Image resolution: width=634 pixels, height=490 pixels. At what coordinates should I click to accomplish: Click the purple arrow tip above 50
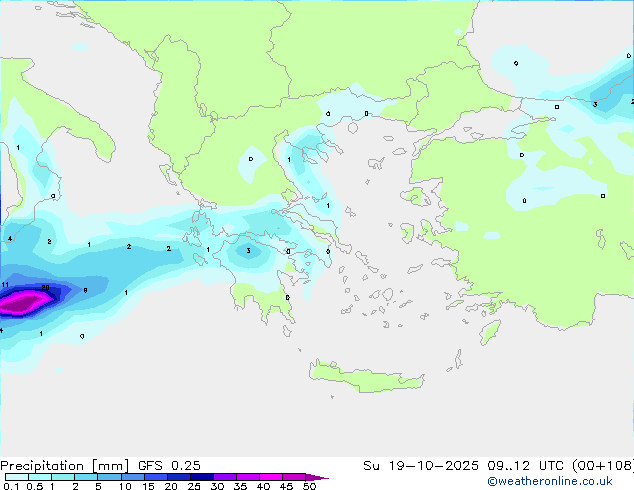[317, 477]
